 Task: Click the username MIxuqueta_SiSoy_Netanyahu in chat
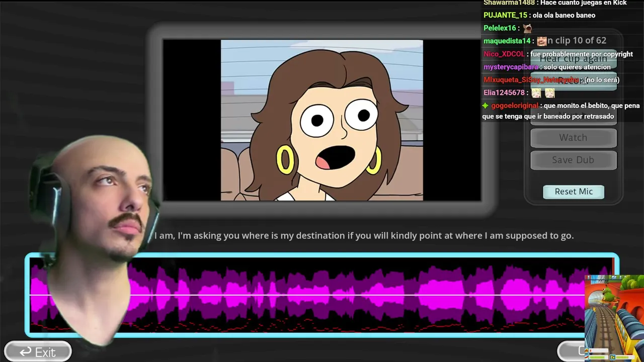pos(531,80)
